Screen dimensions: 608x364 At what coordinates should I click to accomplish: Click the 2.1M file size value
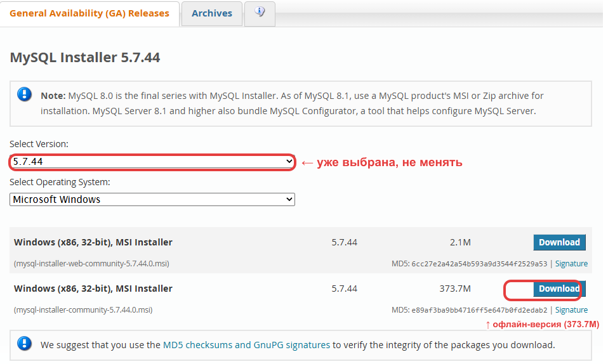tap(460, 242)
